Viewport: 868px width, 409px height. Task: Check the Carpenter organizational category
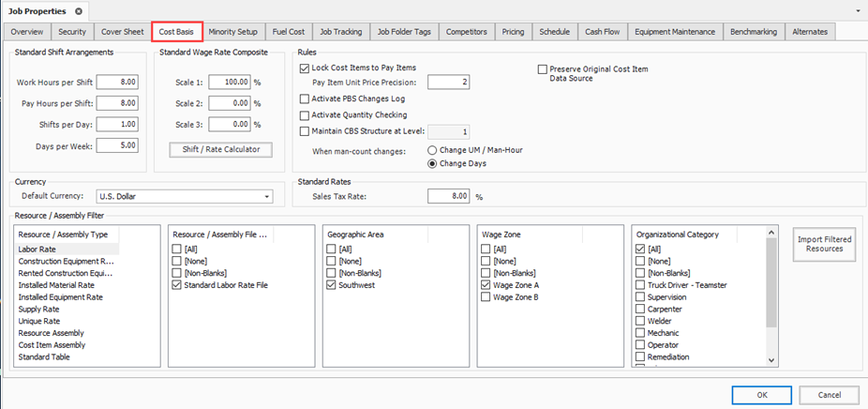pyautogui.click(x=640, y=309)
